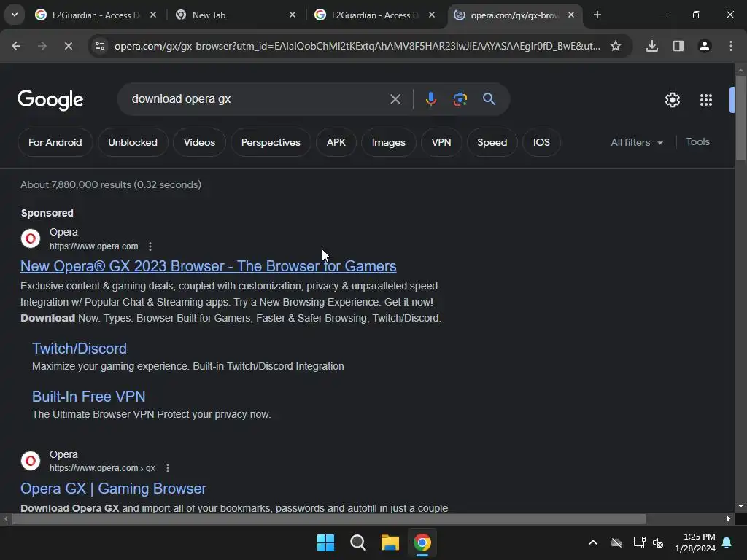Open the Chrome profile menu
The image size is (747, 560).
click(705, 46)
